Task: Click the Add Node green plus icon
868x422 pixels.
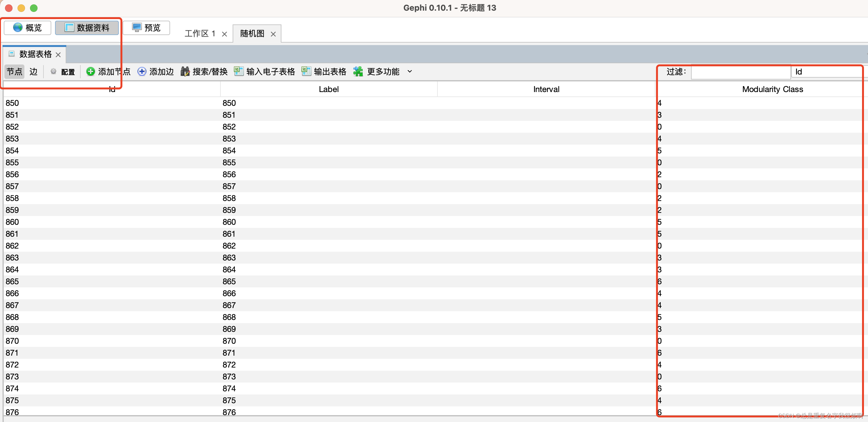Action: tap(90, 71)
